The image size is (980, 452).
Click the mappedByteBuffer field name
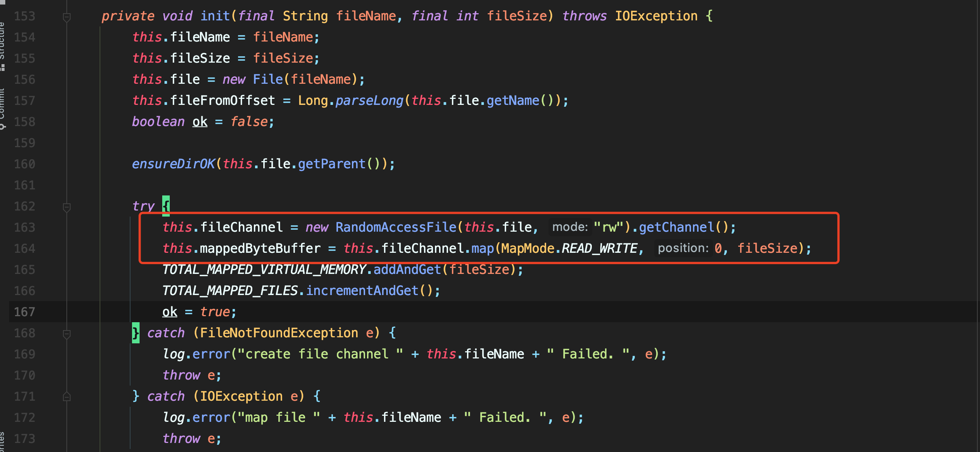260,248
